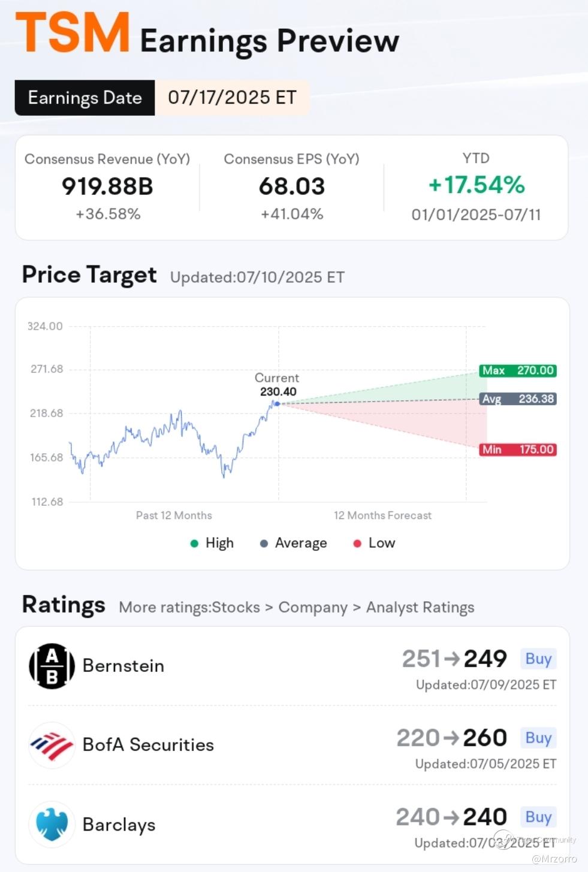Click the green High legend dot
Screen dimensions: 588x872
[194, 544]
